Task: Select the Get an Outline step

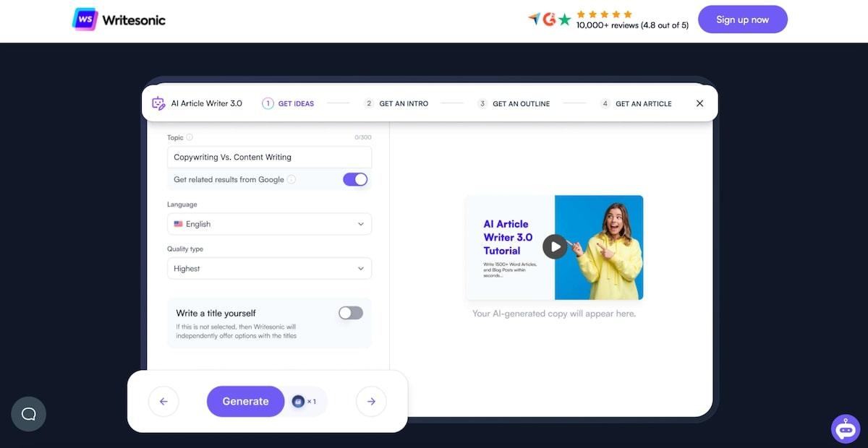Action: tap(514, 103)
